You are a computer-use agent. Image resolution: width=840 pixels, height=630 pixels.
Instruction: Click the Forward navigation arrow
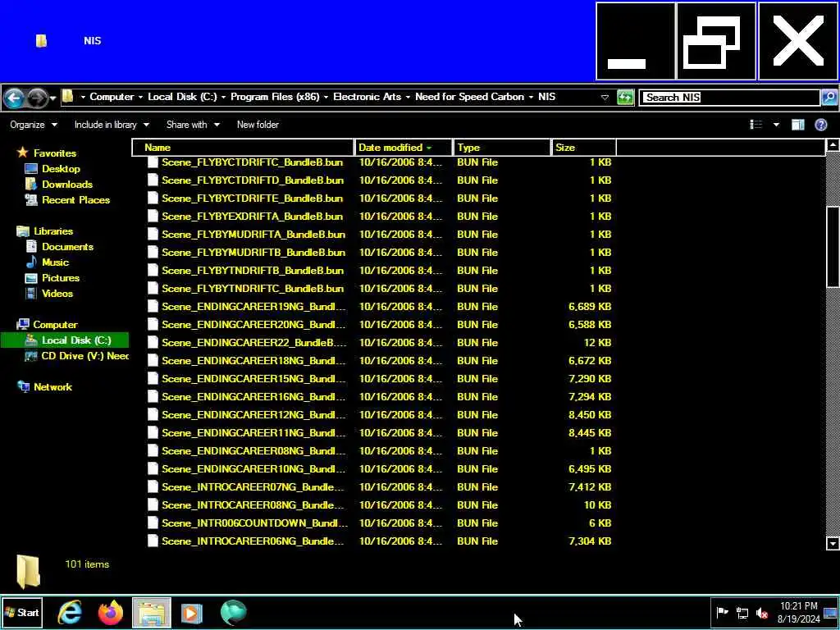pyautogui.click(x=37, y=98)
